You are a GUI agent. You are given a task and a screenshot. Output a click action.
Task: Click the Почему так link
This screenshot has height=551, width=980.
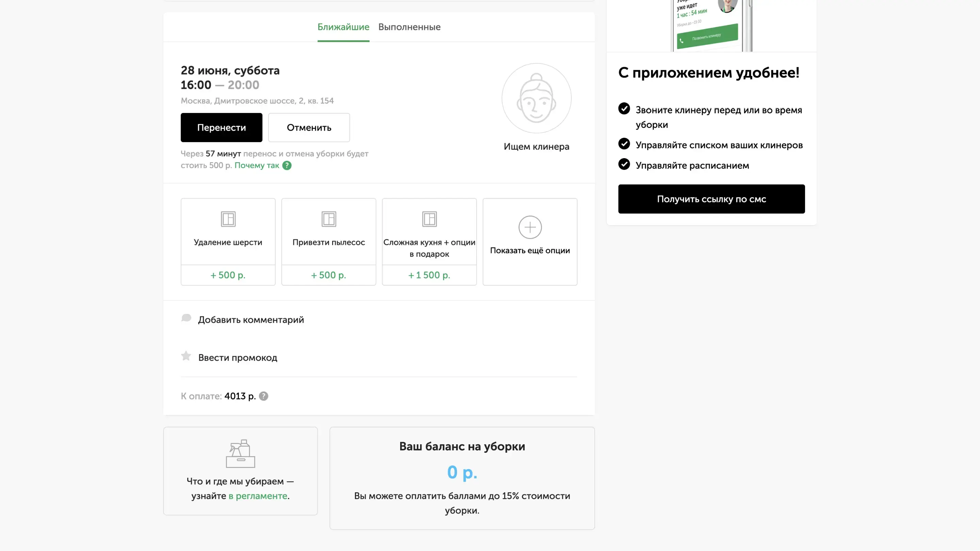(257, 165)
